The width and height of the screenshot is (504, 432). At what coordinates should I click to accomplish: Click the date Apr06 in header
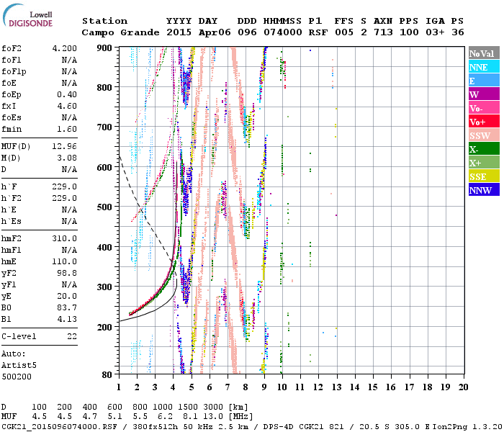pos(215,32)
